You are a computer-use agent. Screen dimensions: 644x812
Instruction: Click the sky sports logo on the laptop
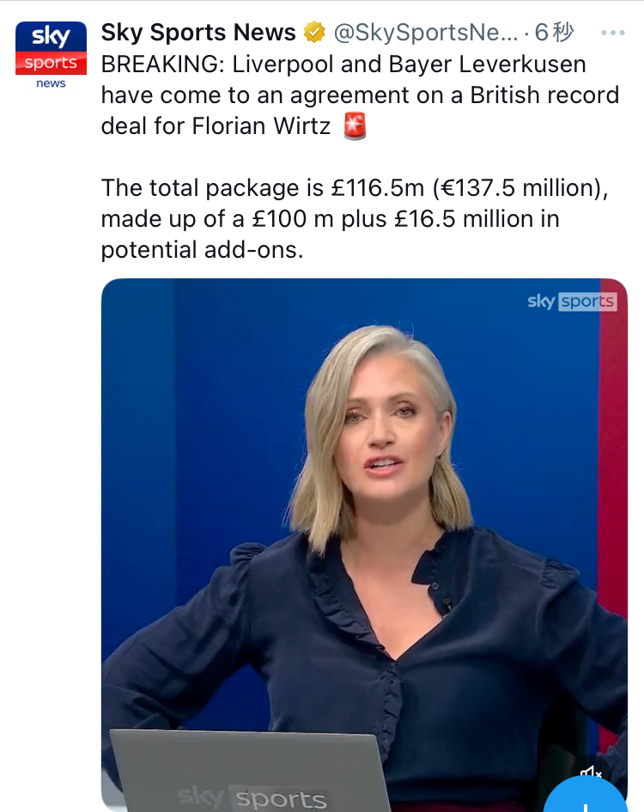pos(252,798)
